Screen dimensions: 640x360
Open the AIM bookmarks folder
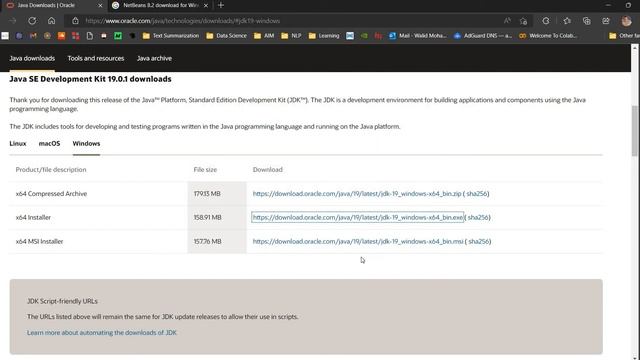coord(264,36)
